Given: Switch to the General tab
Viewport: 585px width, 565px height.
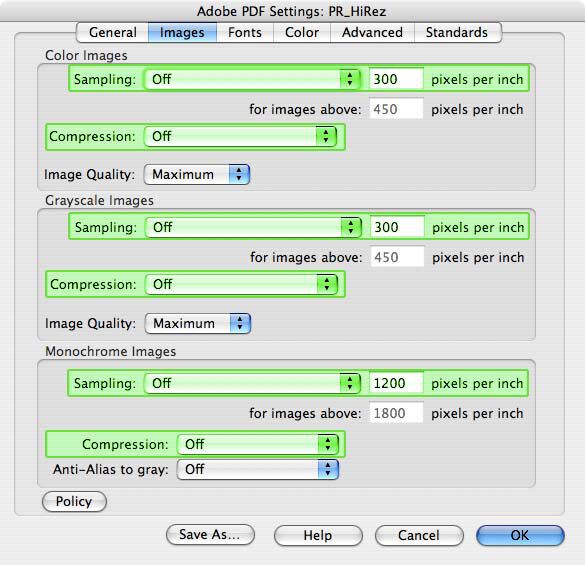Looking at the screenshot, I should pyautogui.click(x=113, y=32).
